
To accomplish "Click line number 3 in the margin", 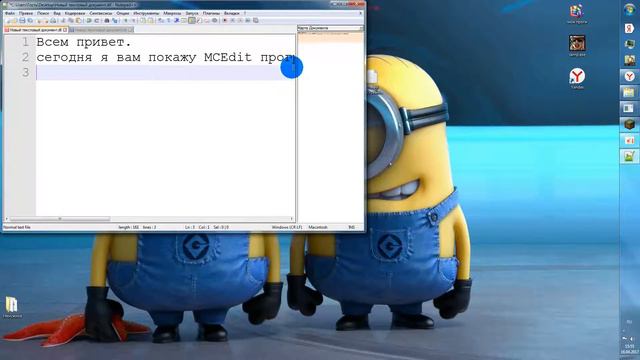I will click(x=25, y=72).
